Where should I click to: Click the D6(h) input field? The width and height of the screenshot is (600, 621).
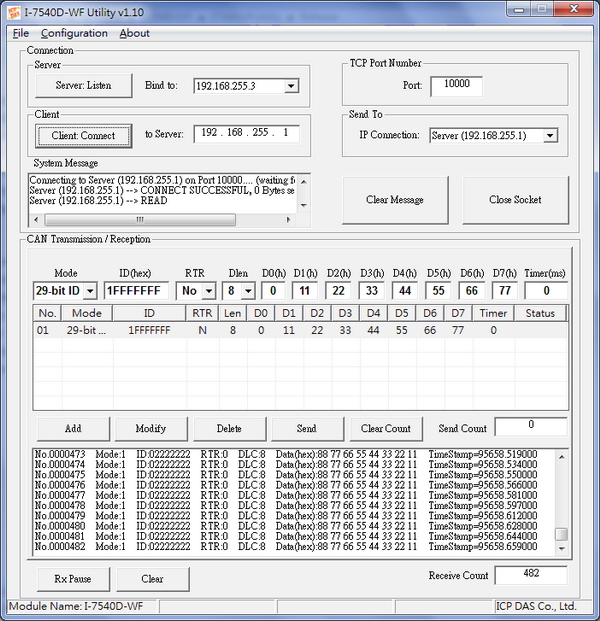coord(471,291)
